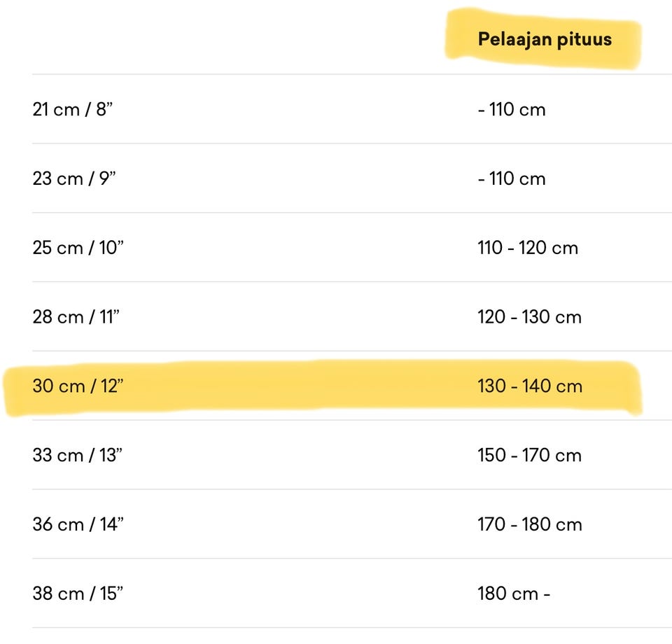
Task: Select the 33 cm / 13” size cell
Action: point(77,456)
